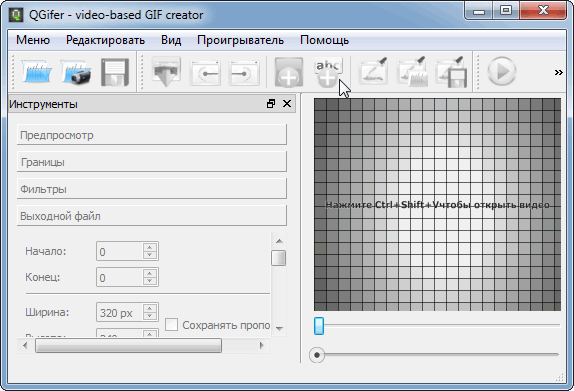Select the Фильтры section button

coord(152,189)
